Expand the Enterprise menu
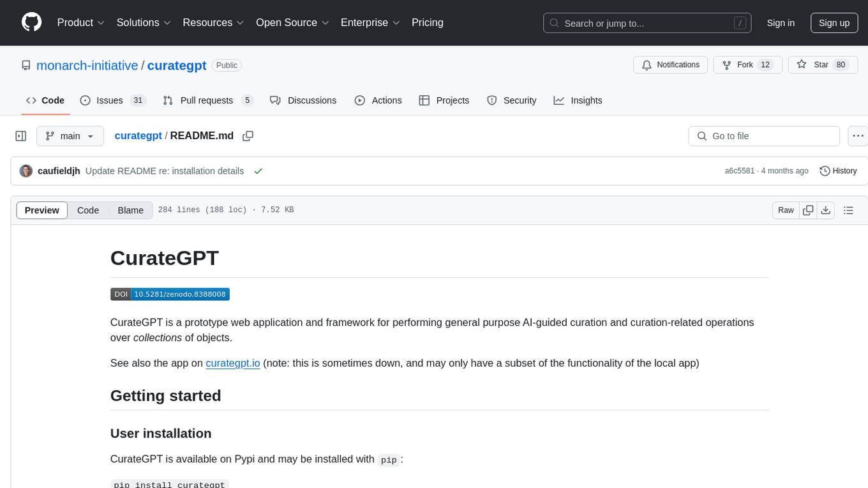 coord(370,22)
